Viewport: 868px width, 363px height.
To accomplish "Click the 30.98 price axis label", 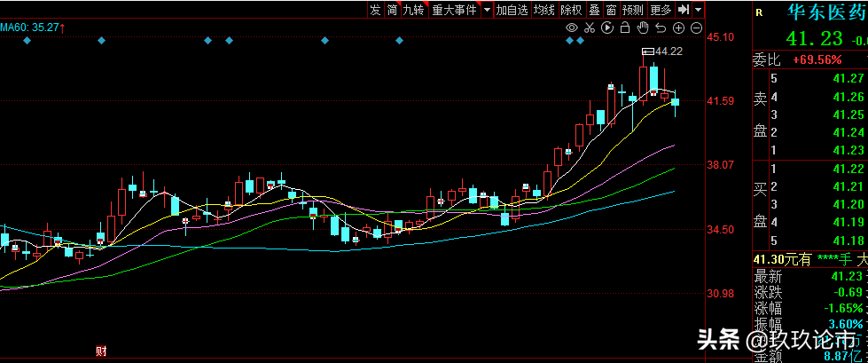I will (721, 294).
